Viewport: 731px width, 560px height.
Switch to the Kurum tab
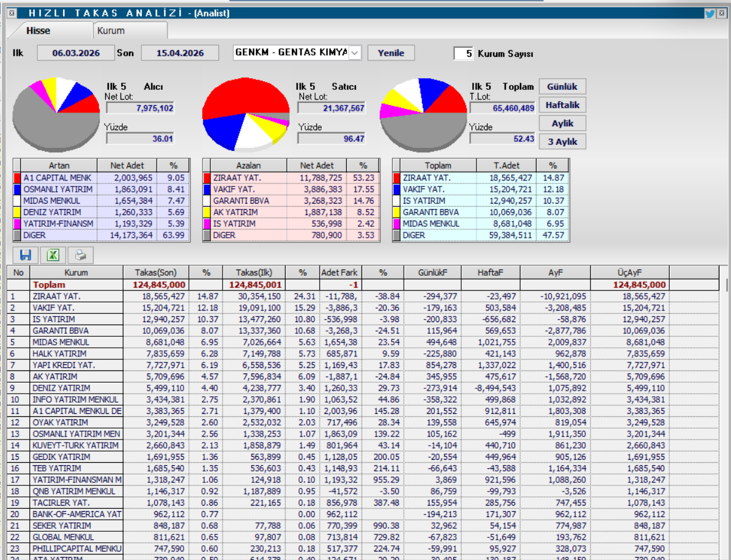111,31
